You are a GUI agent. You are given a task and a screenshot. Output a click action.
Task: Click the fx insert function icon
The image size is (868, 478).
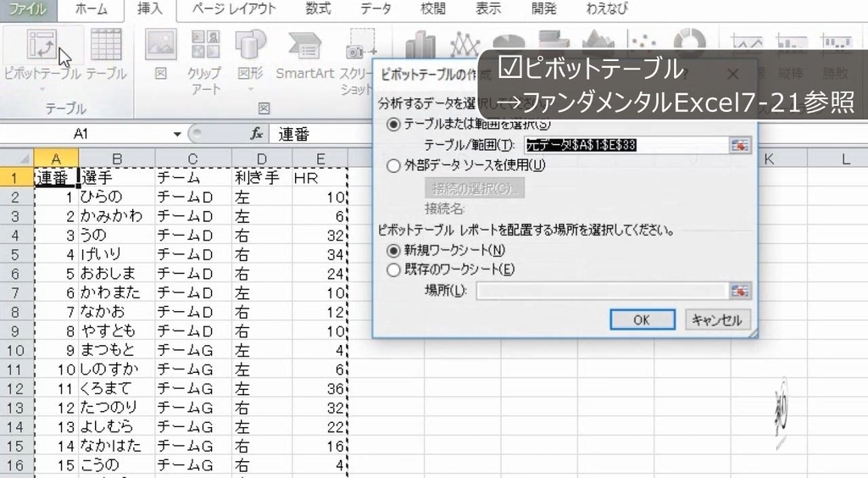256,133
